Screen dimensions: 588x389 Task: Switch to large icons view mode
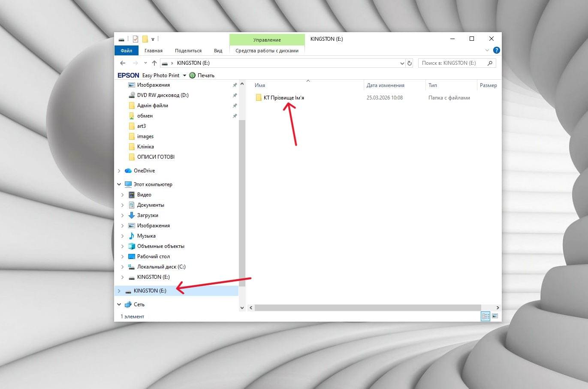495,316
